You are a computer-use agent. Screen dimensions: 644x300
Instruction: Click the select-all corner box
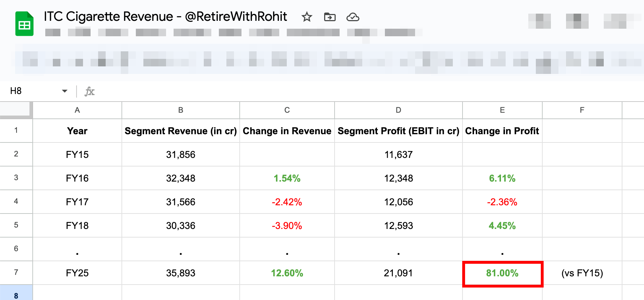[x=15, y=109]
